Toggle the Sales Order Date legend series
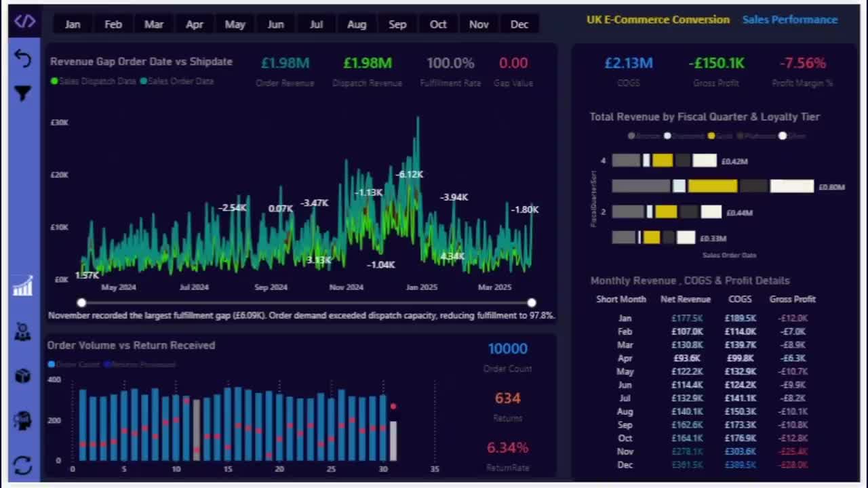The image size is (868, 488). pyautogui.click(x=177, y=81)
